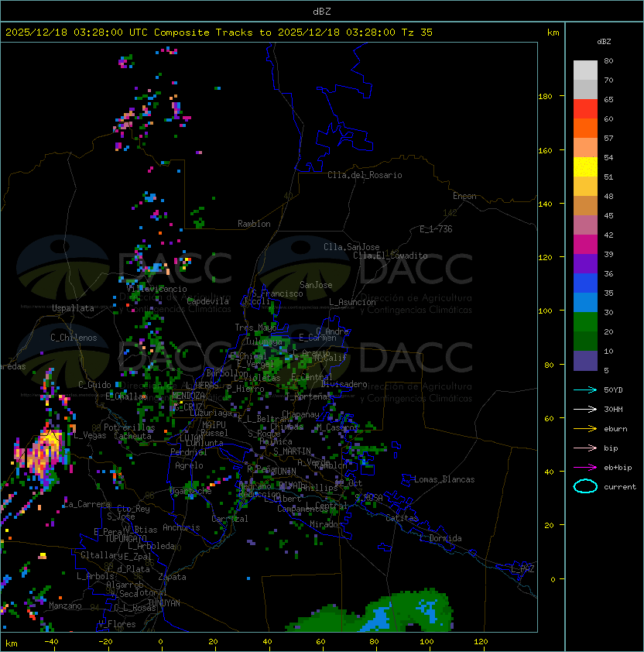
Task: Pick the purple swatch below the 39 label
Action: tap(585, 263)
